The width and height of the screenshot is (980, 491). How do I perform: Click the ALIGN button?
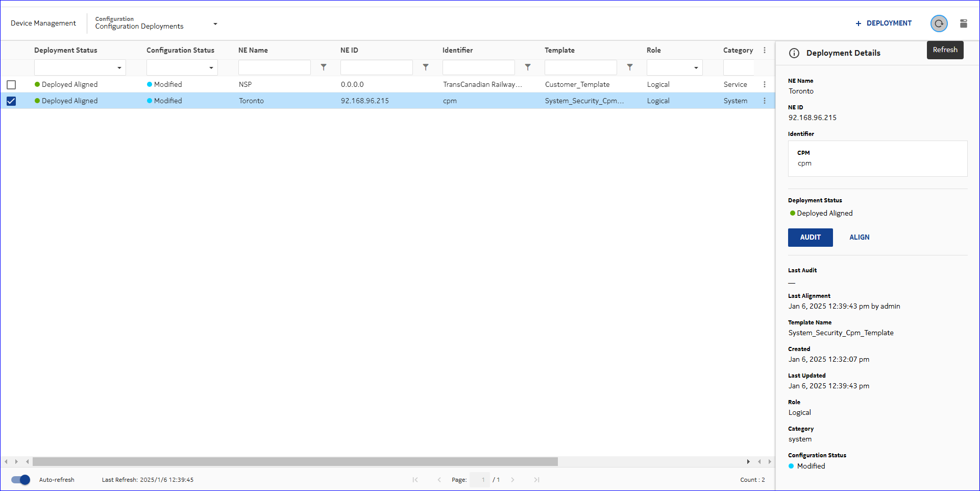click(859, 238)
